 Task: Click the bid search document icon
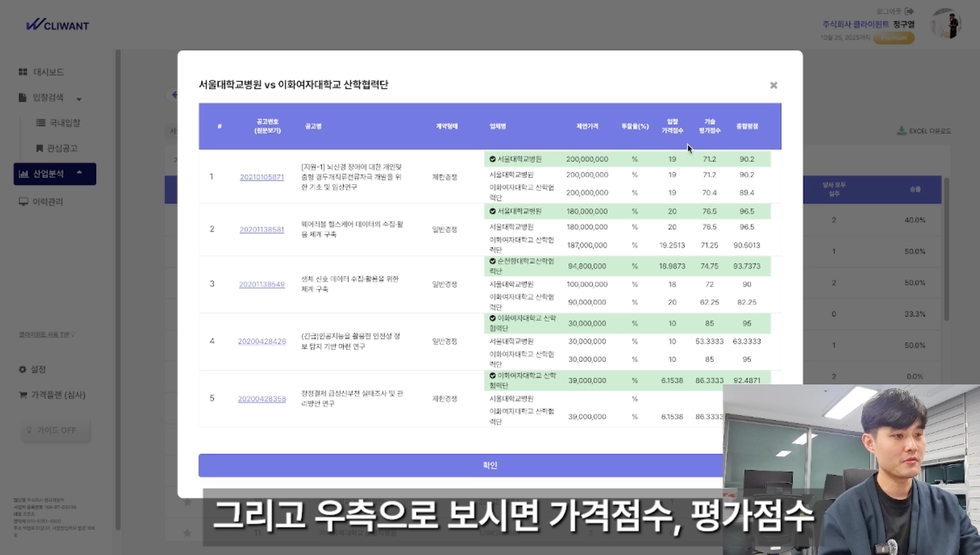click(x=23, y=98)
